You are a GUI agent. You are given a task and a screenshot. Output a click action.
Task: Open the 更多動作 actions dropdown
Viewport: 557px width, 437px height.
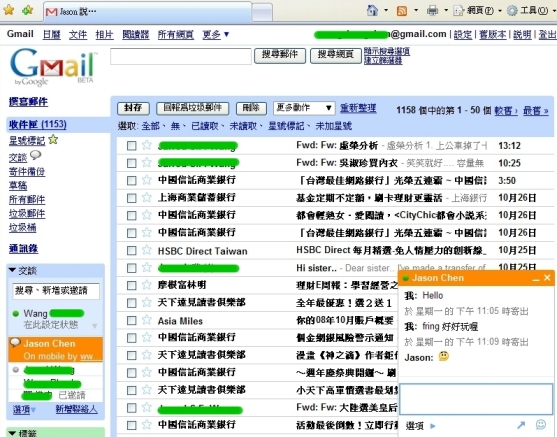[x=304, y=108]
